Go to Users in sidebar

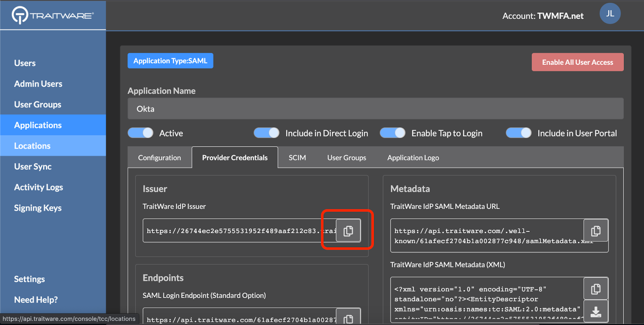(x=53, y=63)
